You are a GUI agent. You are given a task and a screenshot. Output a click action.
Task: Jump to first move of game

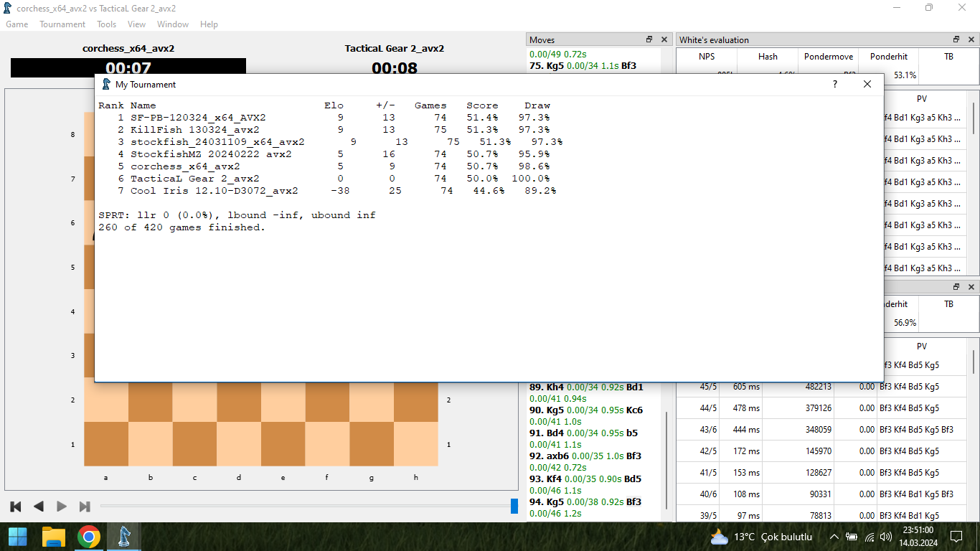click(x=16, y=507)
